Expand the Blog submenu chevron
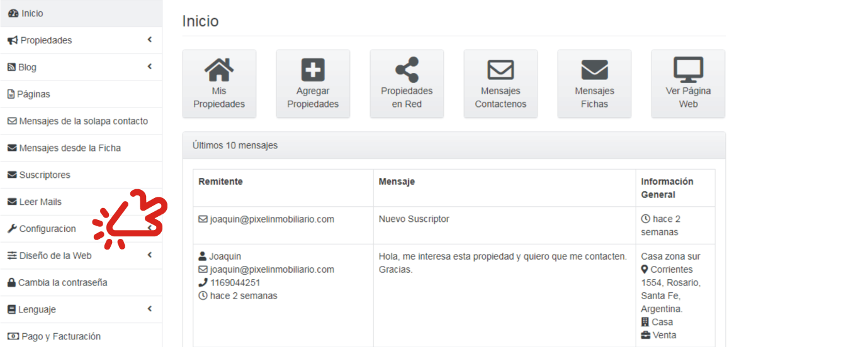 [150, 67]
